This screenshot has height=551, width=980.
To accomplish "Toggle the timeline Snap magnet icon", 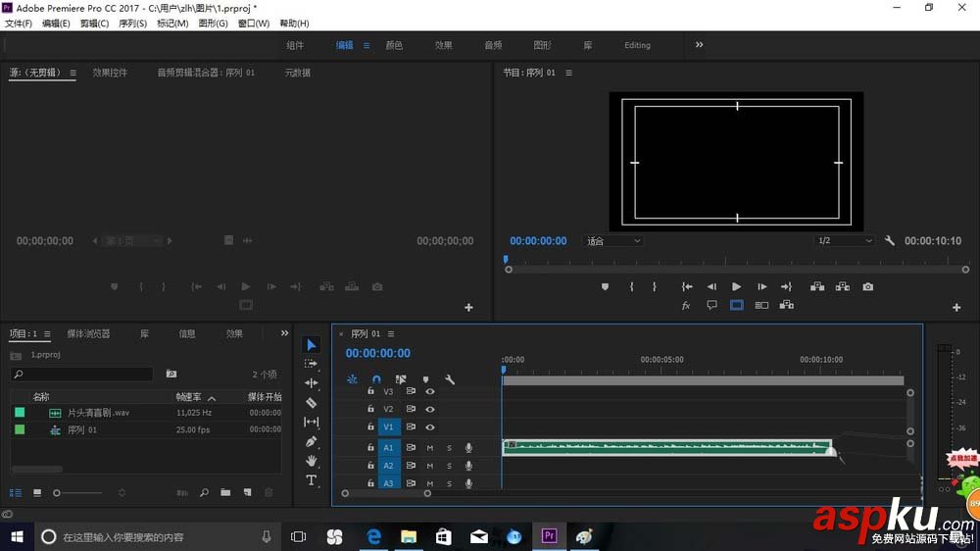I will click(376, 379).
